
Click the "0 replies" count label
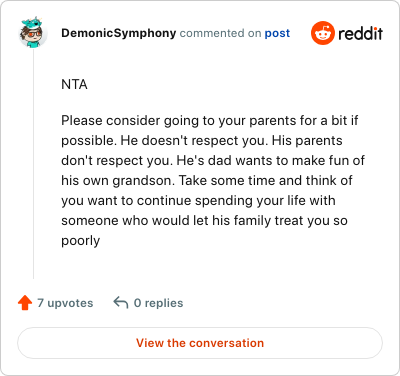158,303
